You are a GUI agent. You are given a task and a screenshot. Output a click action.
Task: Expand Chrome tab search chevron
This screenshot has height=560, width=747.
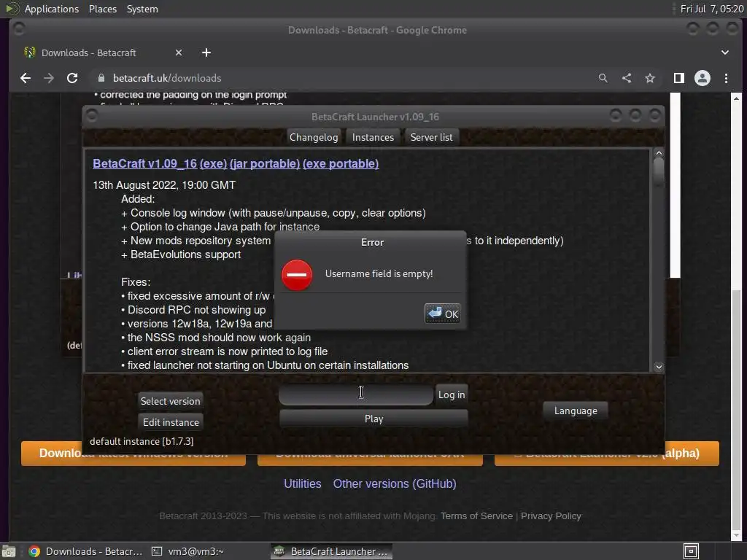725,52
